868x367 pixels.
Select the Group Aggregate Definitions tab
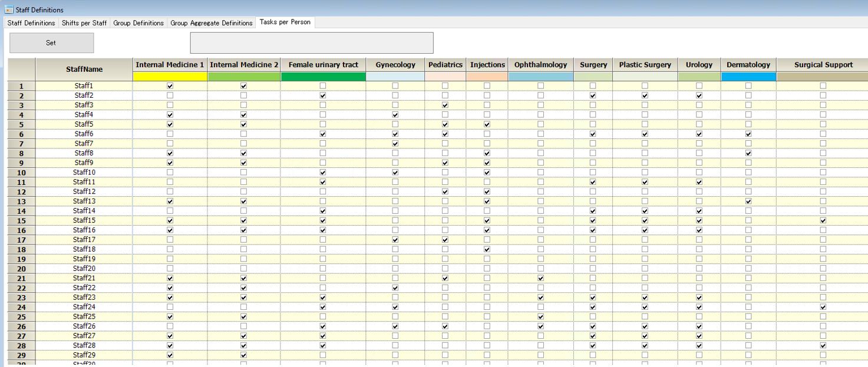click(211, 23)
